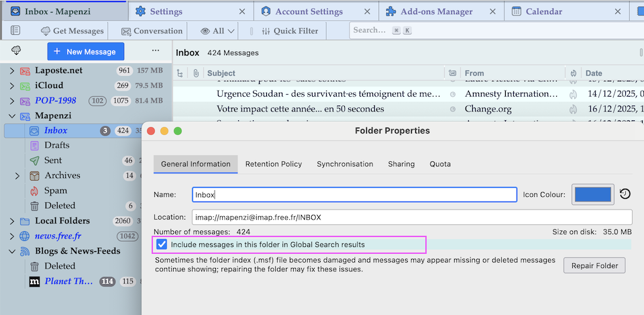Click the junk status column header icon
The image size is (644, 315).
574,73
